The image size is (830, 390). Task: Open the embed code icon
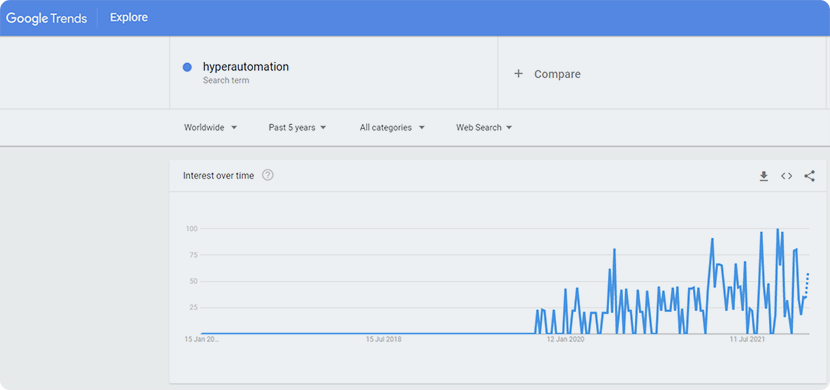787,176
